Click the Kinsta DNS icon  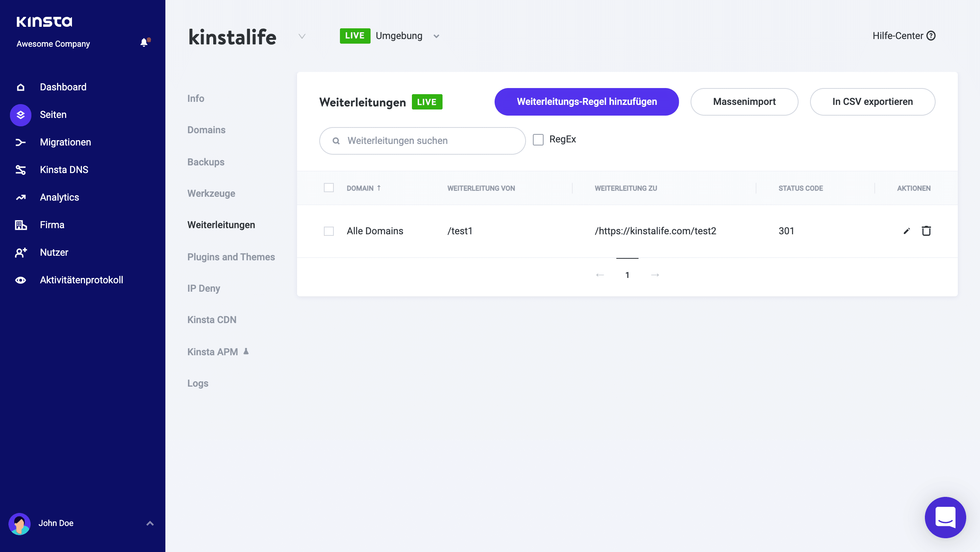click(21, 170)
